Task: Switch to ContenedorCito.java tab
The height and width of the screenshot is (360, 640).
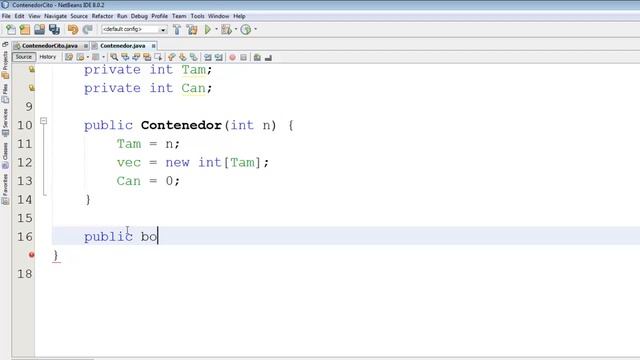Action: click(x=50, y=46)
